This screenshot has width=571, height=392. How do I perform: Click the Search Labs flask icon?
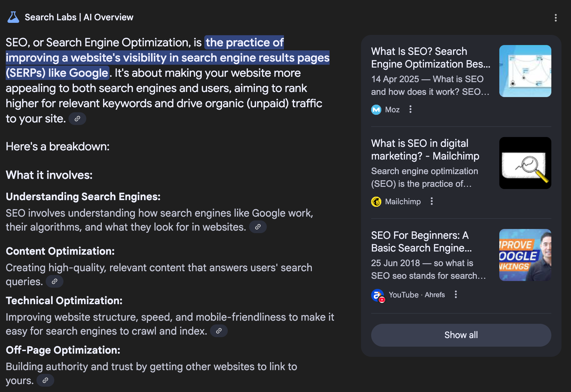tap(13, 17)
